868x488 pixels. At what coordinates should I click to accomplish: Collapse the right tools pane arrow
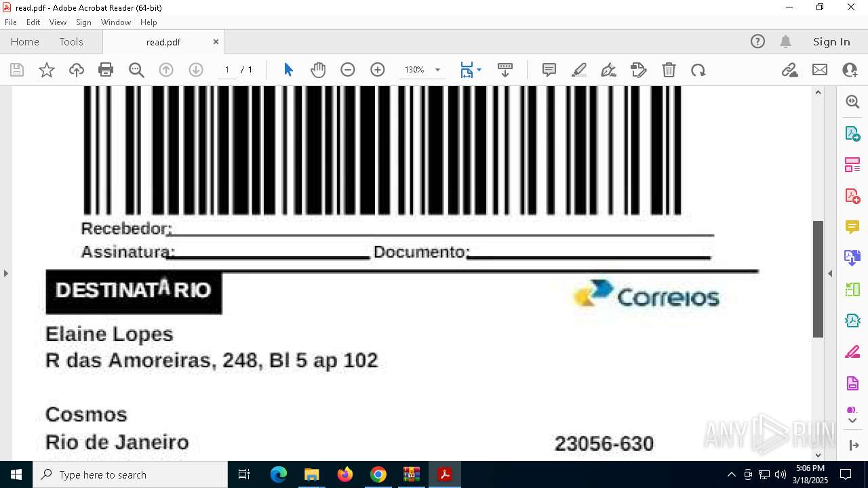click(x=830, y=273)
